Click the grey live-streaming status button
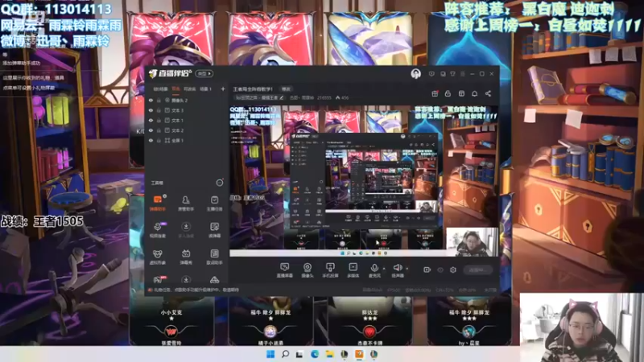This screenshot has width=644, height=362. (478, 269)
